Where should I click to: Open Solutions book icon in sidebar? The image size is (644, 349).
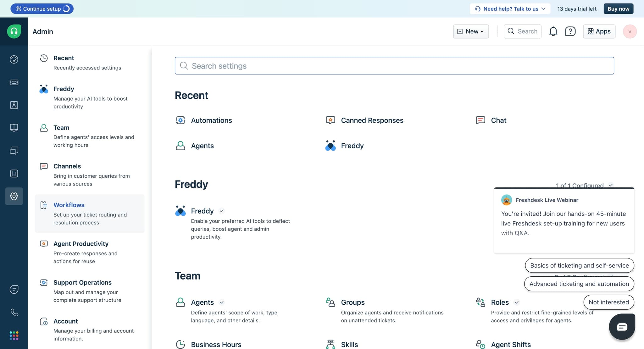tap(14, 128)
